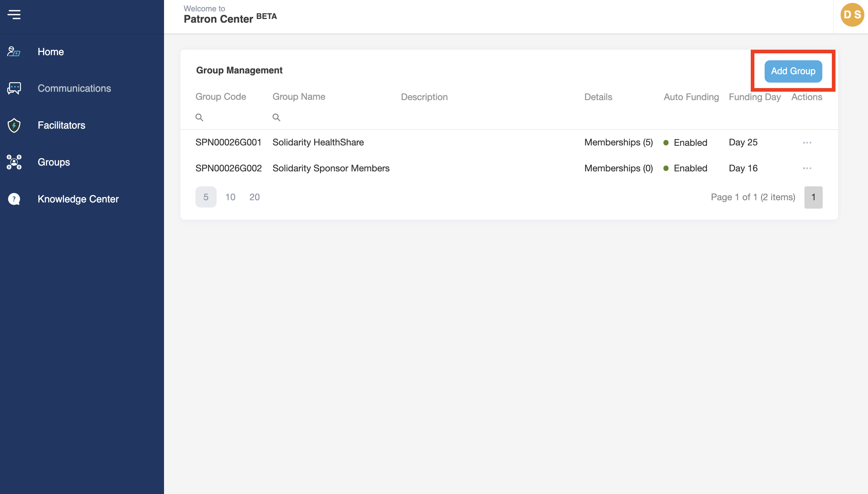The height and width of the screenshot is (494, 868).
Task: Open actions menu for Solidarity Sponsor Members
Action: pyautogui.click(x=807, y=168)
